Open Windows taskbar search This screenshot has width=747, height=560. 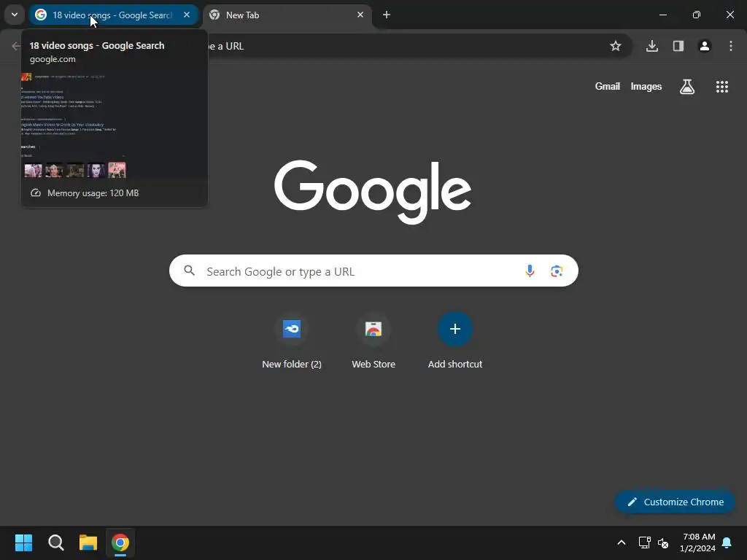(x=55, y=542)
